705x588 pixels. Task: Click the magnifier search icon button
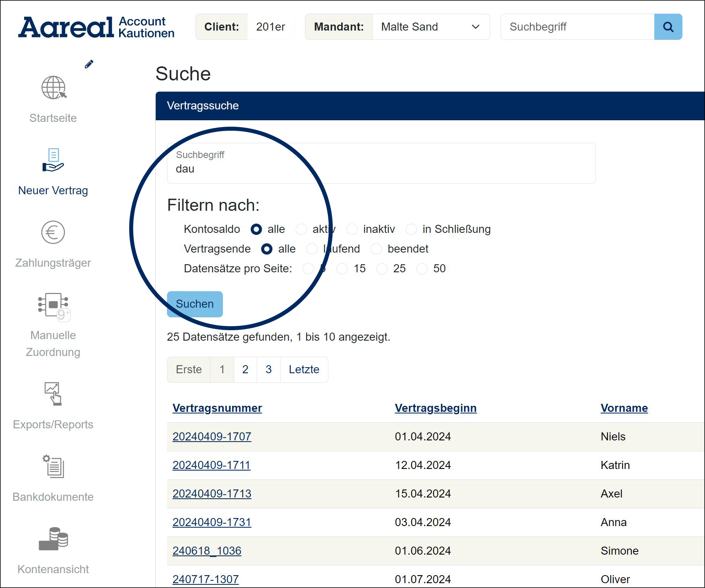point(668,27)
